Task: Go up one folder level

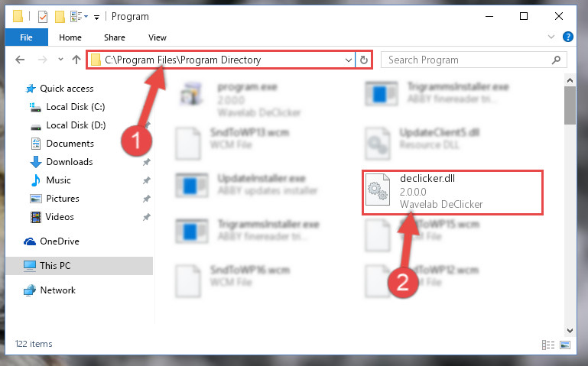Action: coord(76,60)
